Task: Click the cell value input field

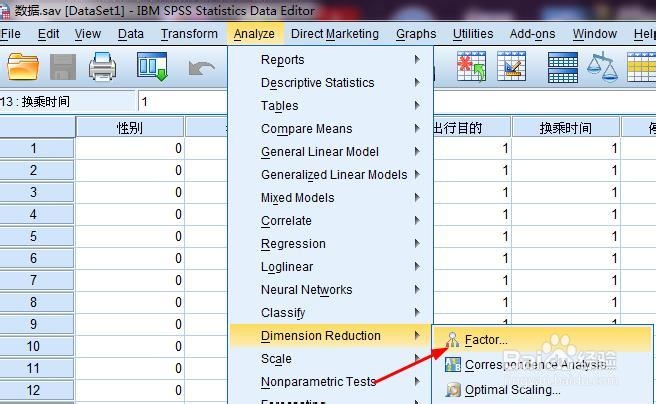Action: pos(183,102)
